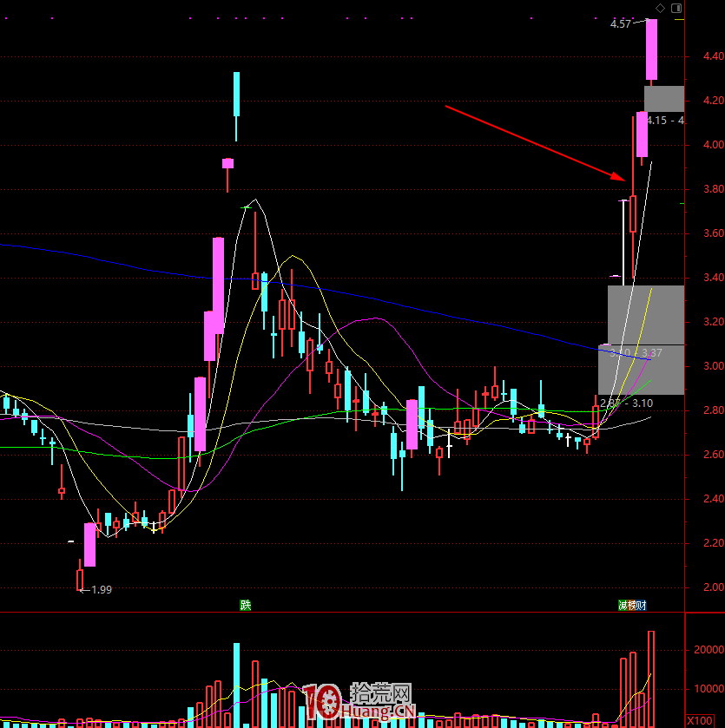Click the 2.87 - 3.10 gap label
The height and width of the screenshot is (728, 725).
(x=626, y=403)
